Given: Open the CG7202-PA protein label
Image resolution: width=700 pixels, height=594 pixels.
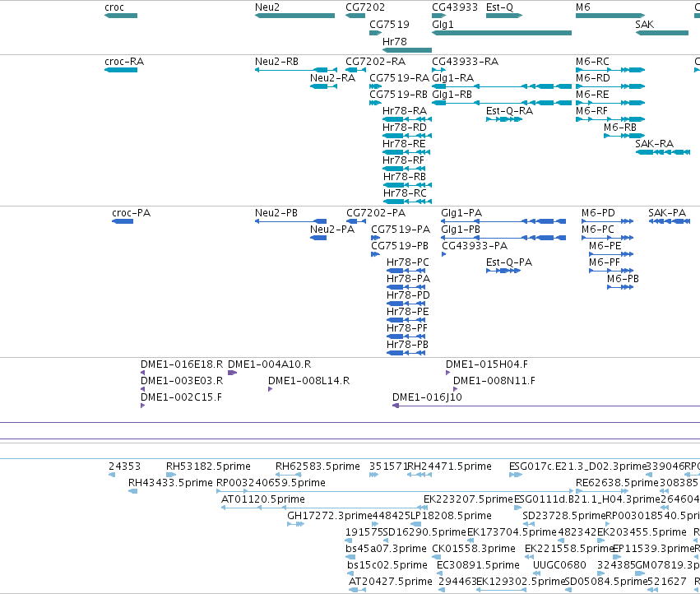Looking at the screenshot, I should click(x=376, y=213).
